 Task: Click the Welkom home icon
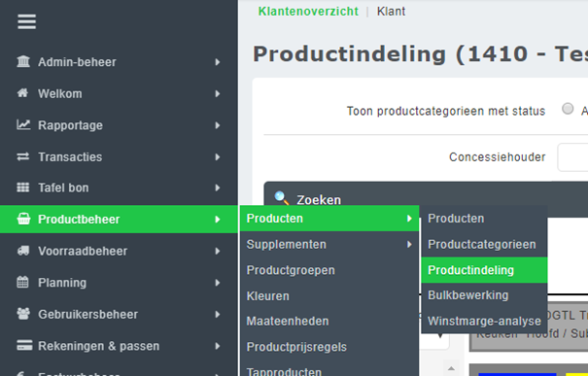coord(23,92)
